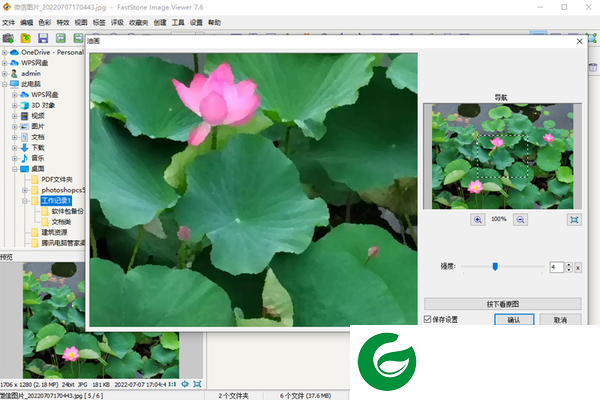This screenshot has height=400, width=600.
Task: Open the 帮助 menu
Action: tap(214, 23)
